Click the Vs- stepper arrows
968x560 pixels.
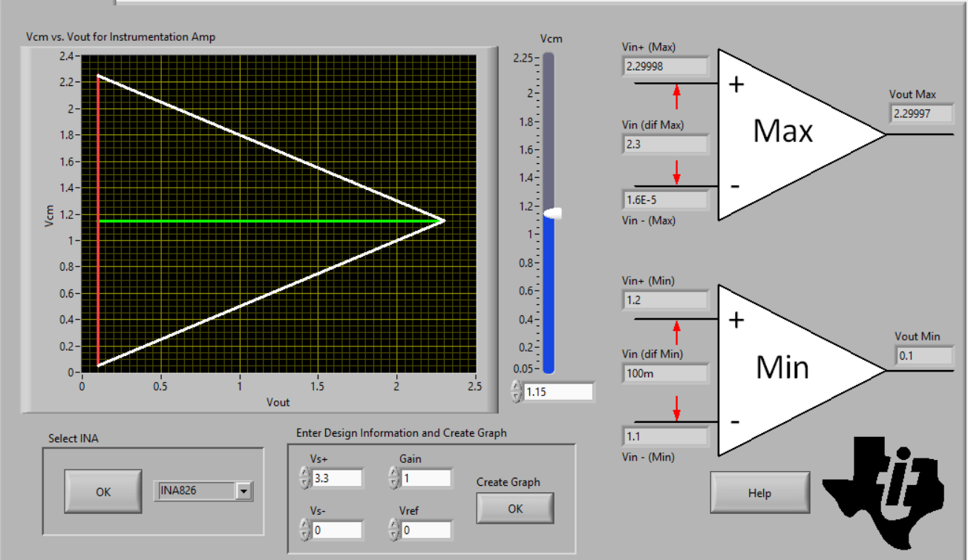point(304,530)
